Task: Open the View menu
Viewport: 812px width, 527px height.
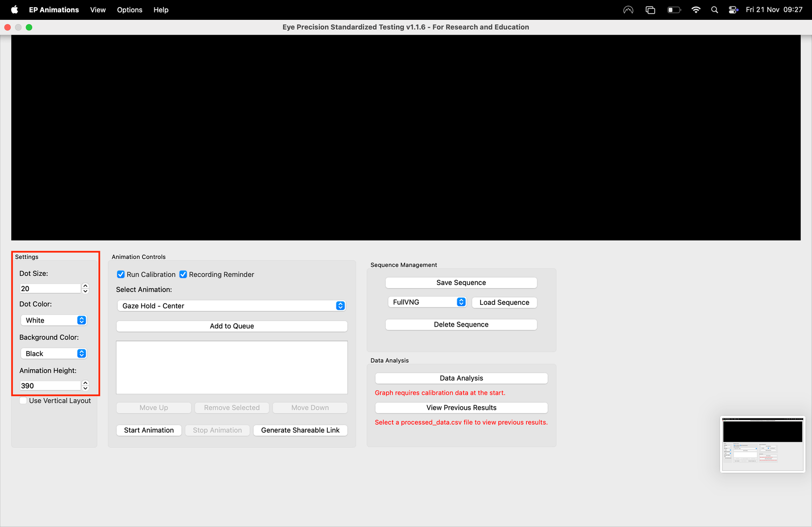Action: [x=97, y=10]
